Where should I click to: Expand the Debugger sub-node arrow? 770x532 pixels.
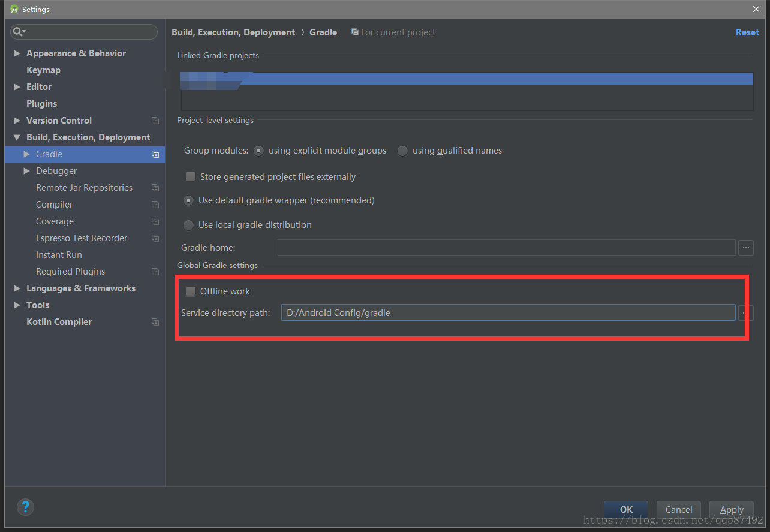click(26, 171)
